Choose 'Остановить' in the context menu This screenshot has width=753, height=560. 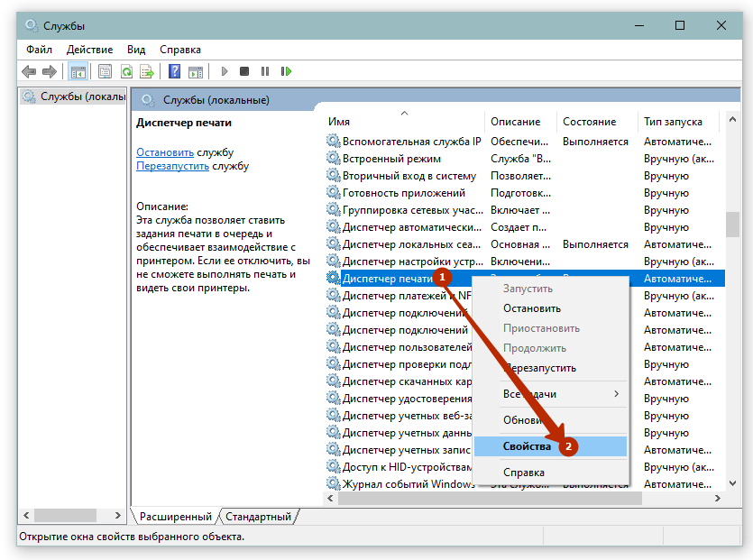pyautogui.click(x=531, y=308)
